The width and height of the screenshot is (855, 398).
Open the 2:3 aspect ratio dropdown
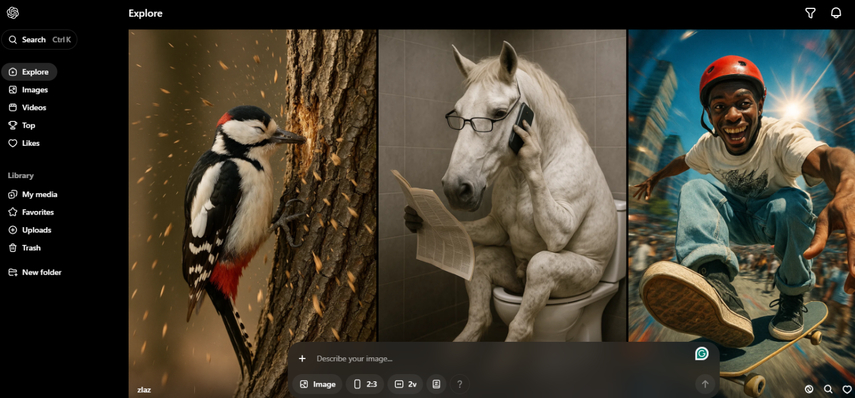pos(365,384)
